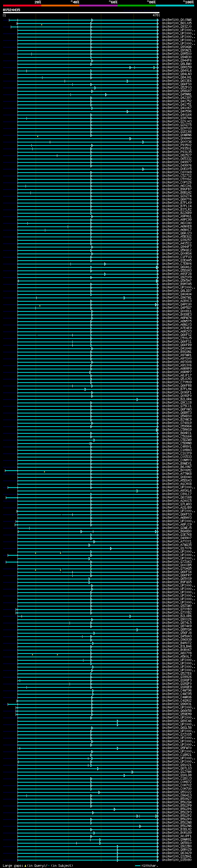Select hit label UniRef100_B5G2P6
The image size is (197, 868).
pyautogui.click(x=177, y=809)
